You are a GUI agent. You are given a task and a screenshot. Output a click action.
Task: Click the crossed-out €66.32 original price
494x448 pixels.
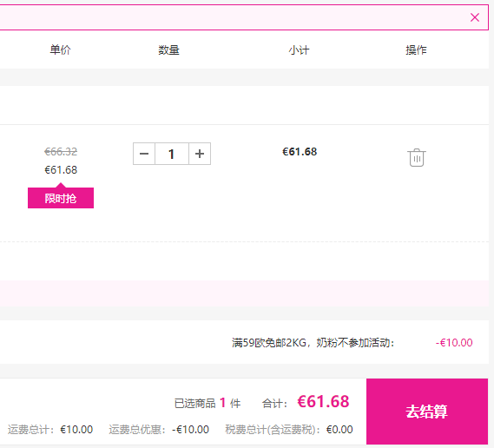click(x=61, y=152)
